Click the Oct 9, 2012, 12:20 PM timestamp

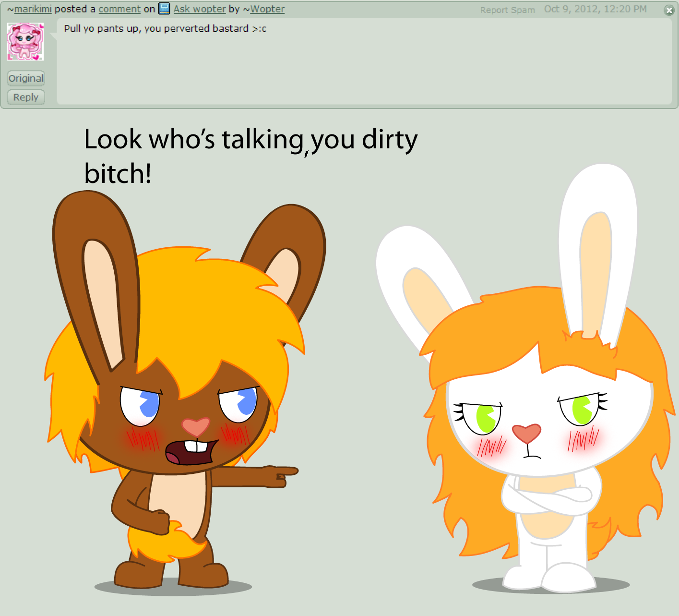(595, 9)
